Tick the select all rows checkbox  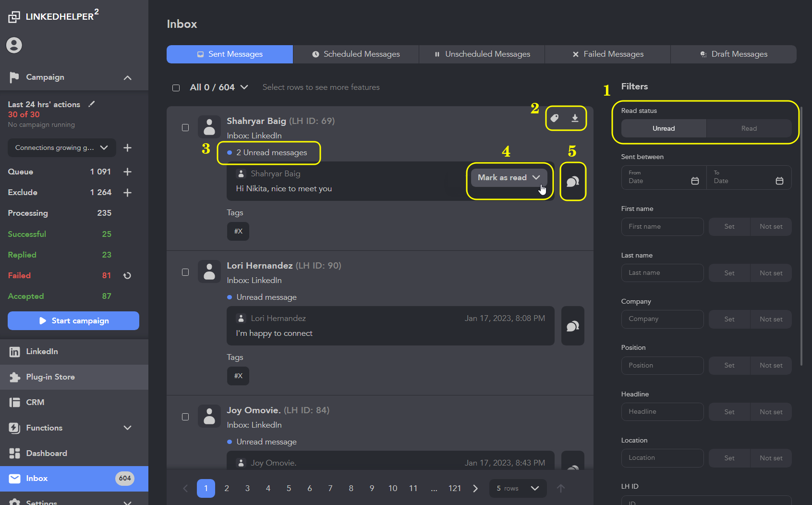click(x=176, y=87)
